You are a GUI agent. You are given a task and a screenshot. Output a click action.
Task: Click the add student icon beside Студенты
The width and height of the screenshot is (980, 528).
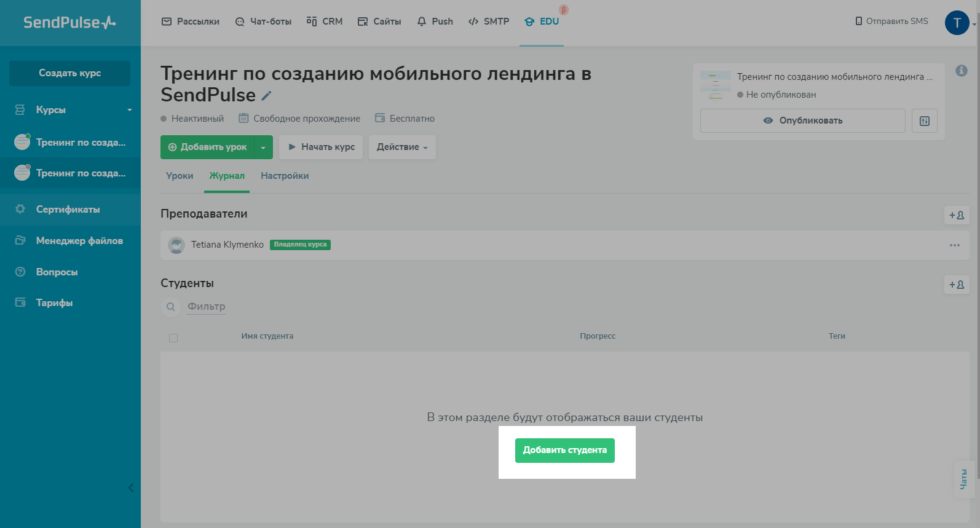click(956, 285)
